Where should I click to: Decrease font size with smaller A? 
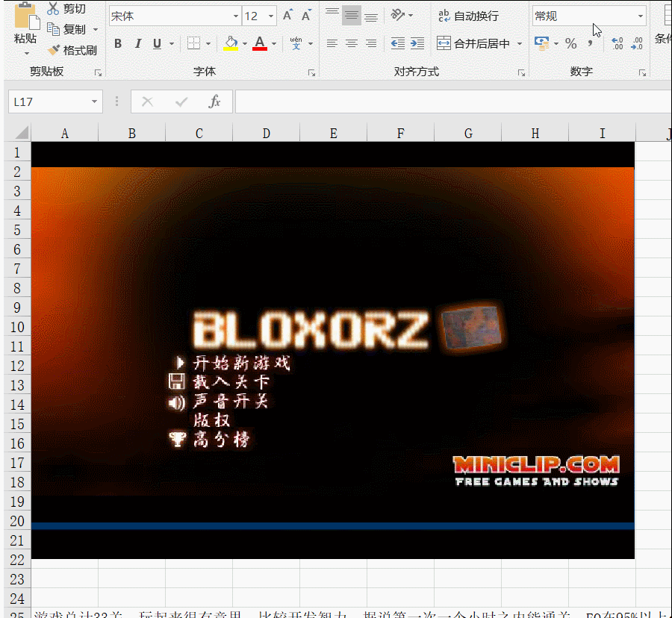306,16
